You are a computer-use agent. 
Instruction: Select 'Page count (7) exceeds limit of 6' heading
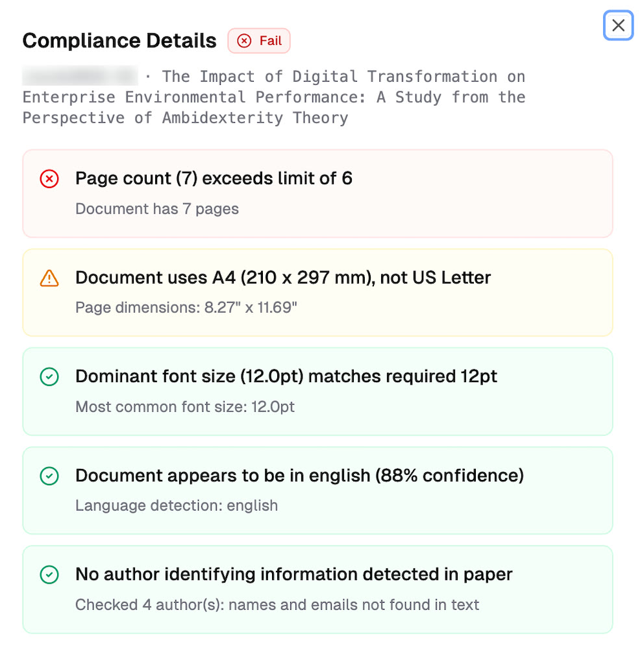click(x=214, y=178)
